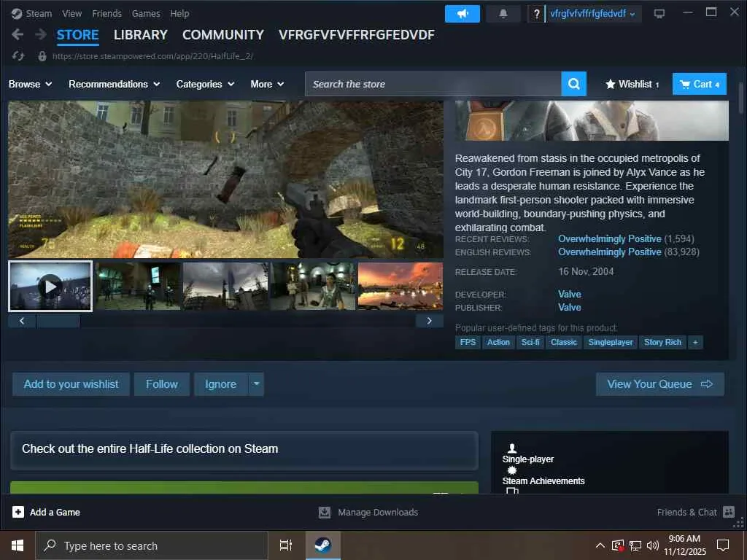Click the Ignore button
747x560 pixels.
pyautogui.click(x=220, y=384)
